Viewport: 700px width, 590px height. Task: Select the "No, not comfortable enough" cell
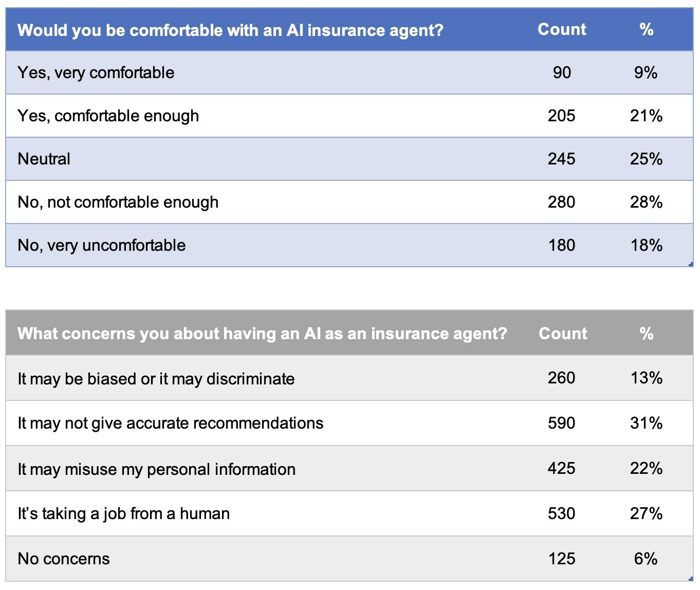pyautogui.click(x=118, y=202)
